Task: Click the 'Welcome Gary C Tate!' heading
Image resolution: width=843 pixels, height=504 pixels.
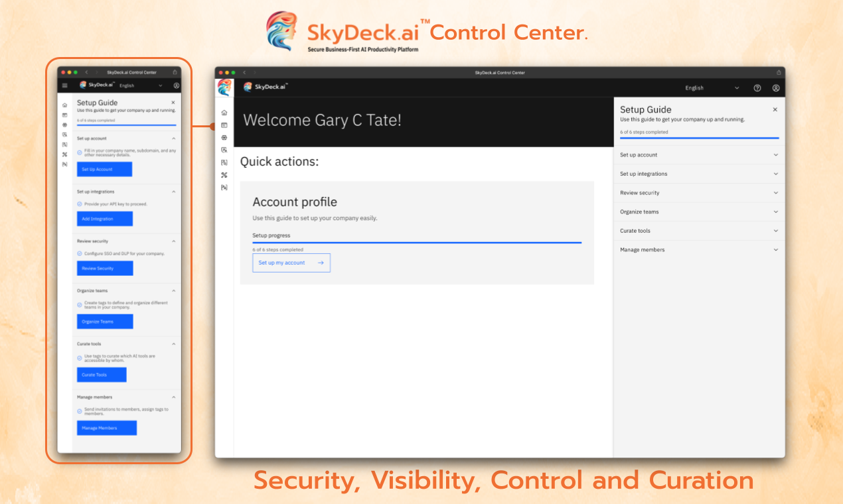Action: (322, 120)
